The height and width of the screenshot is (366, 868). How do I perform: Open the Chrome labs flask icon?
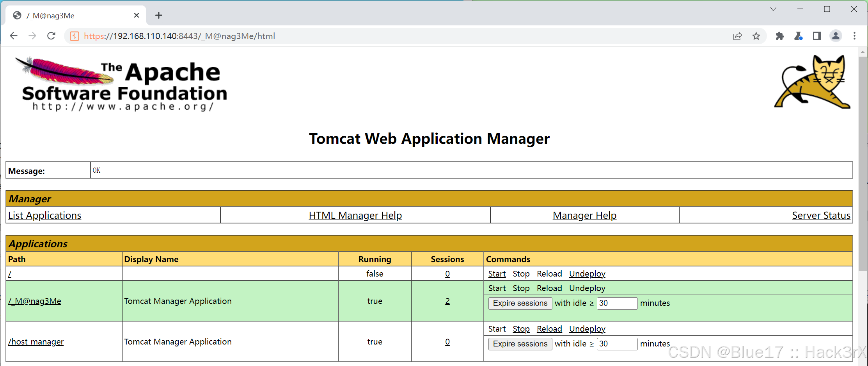point(798,36)
